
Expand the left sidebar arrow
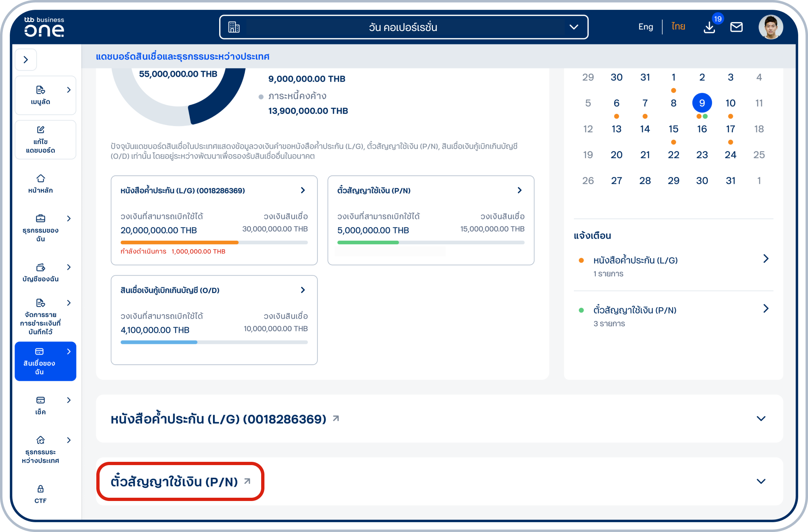[26, 60]
